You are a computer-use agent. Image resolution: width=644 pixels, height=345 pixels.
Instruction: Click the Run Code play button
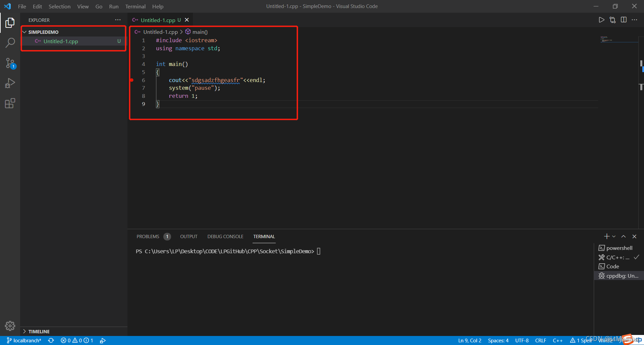(601, 20)
